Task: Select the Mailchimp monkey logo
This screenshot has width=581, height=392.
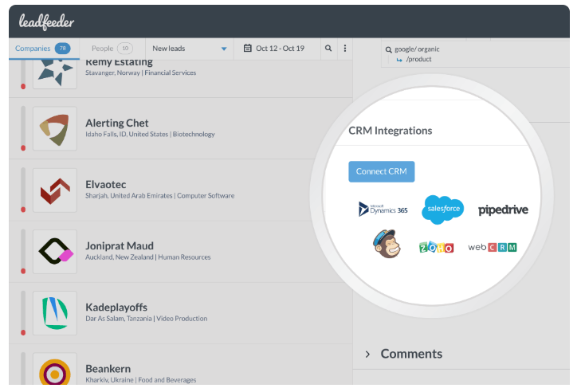Action: point(387,244)
